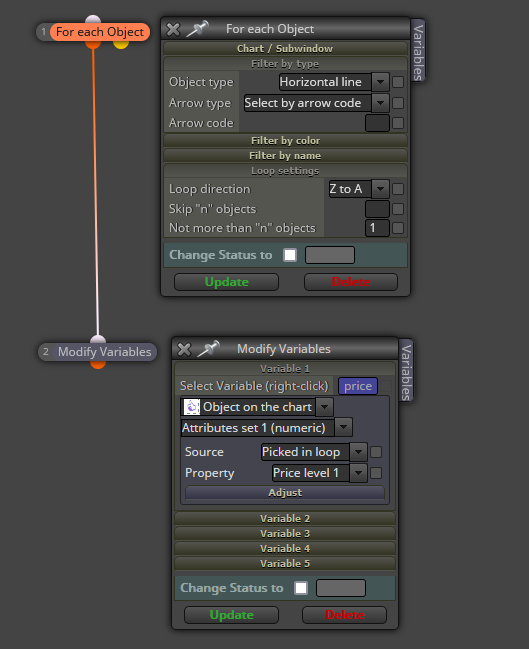Select the For each Object node
This screenshot has width=529, height=649.
[100, 32]
